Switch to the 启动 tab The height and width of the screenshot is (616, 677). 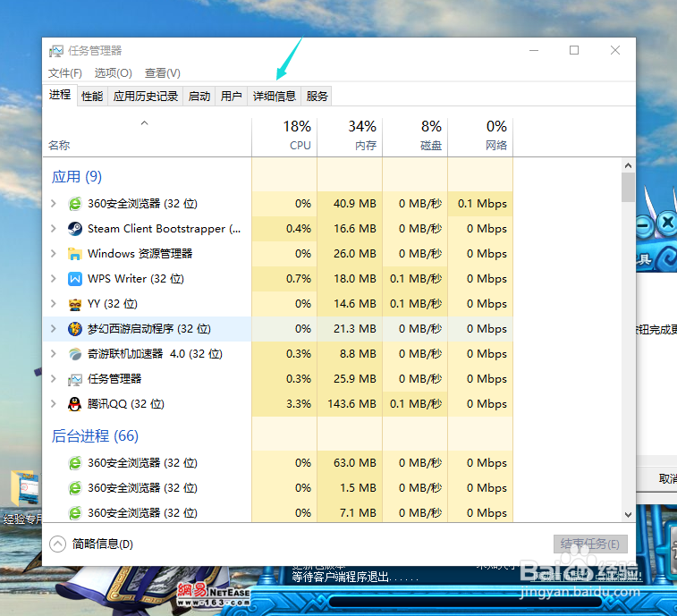(x=199, y=96)
